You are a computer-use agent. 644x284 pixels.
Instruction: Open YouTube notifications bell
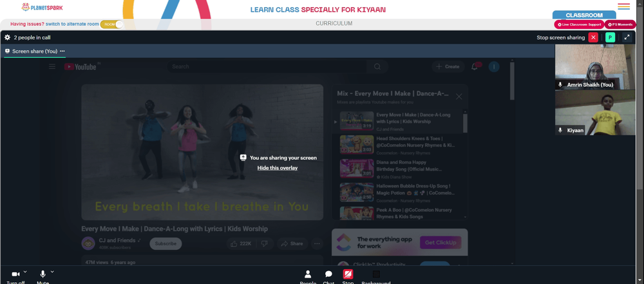coord(475,66)
